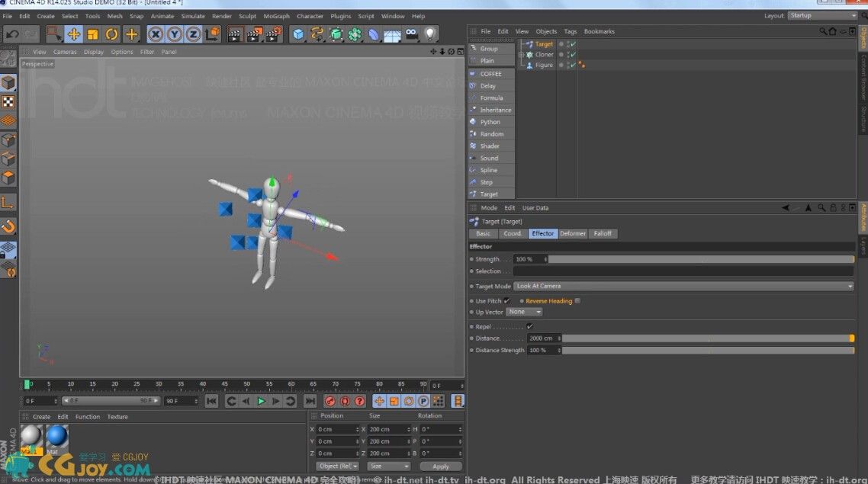The image size is (868, 484).
Task: Toggle the green enable checkmark for Cloner object
Action: (x=573, y=55)
